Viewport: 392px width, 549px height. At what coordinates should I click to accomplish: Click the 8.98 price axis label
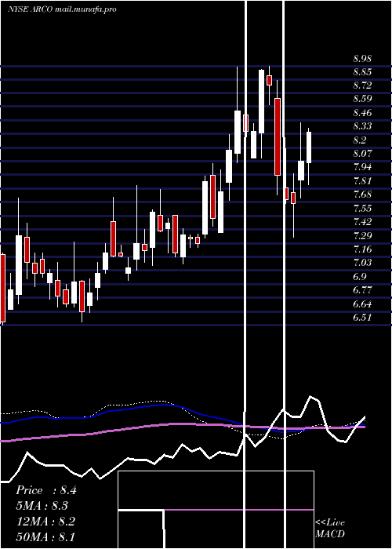[362, 59]
